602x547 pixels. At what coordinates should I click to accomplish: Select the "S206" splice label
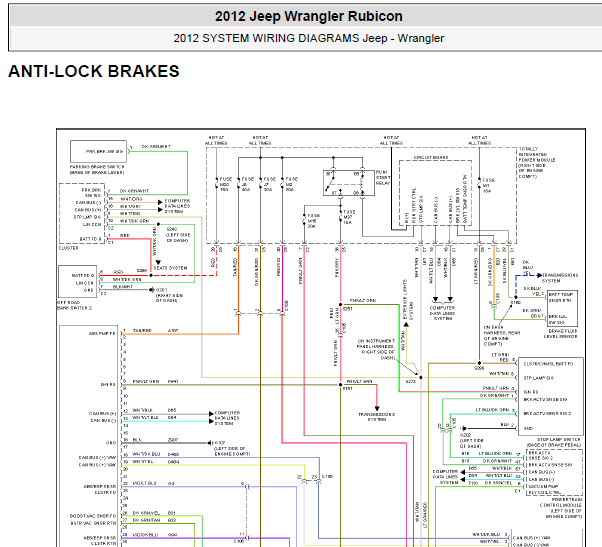[479, 368]
